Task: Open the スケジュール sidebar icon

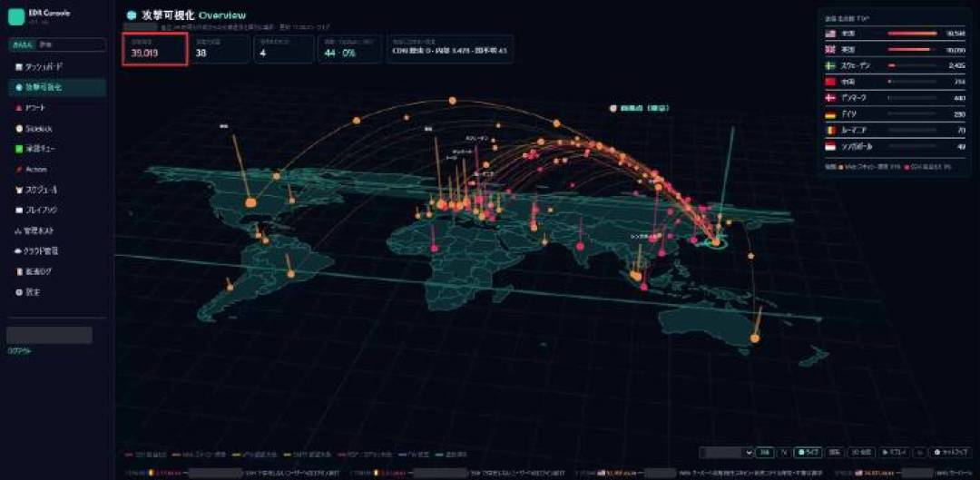Action: click(x=19, y=190)
